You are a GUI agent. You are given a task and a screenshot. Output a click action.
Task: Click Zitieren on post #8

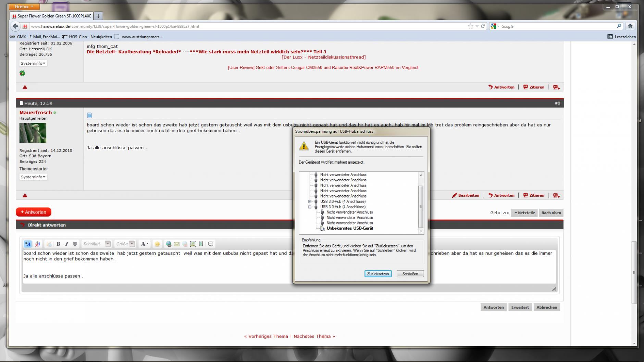(x=534, y=195)
